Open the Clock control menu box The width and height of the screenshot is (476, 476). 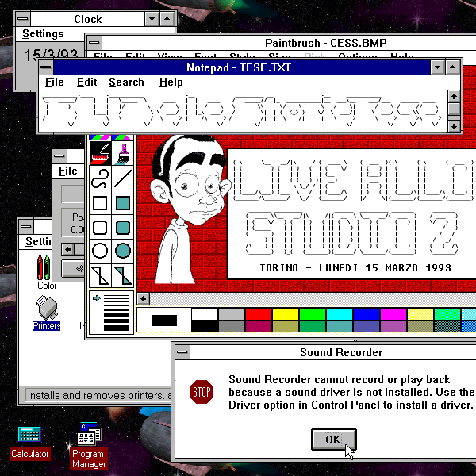point(23,19)
